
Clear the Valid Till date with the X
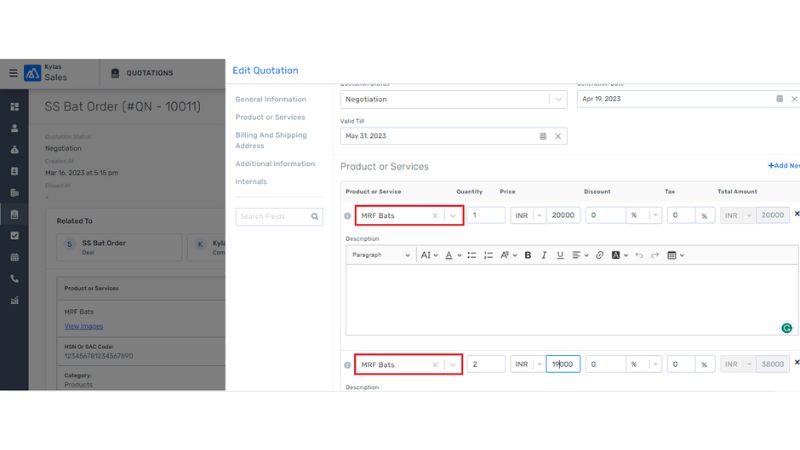click(558, 136)
